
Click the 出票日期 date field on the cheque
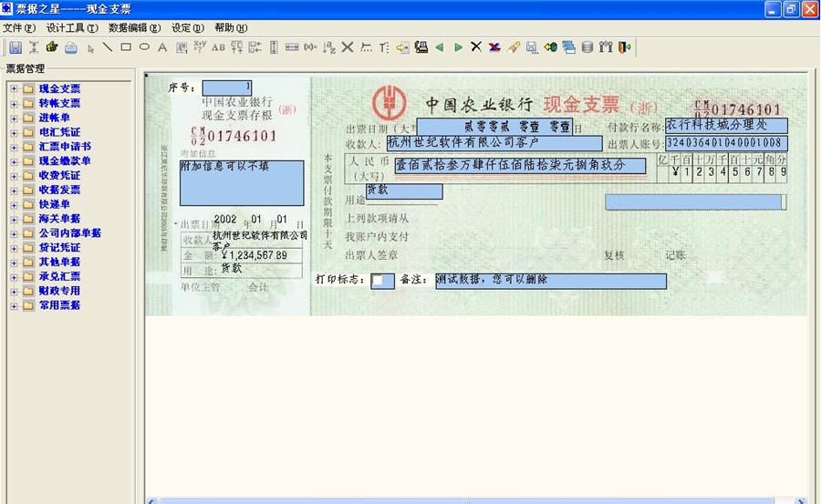pos(494,128)
